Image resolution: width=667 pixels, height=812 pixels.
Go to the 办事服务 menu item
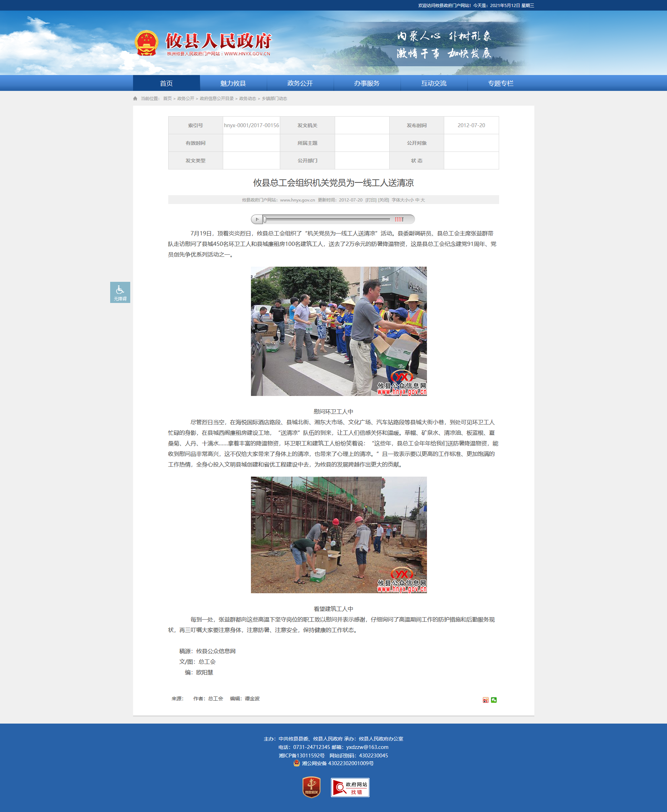pyautogui.click(x=367, y=83)
